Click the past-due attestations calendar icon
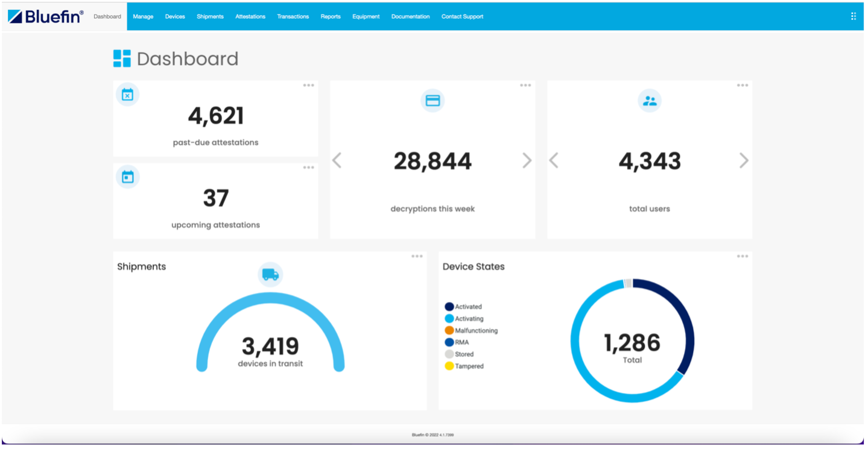The width and height of the screenshot is (868, 449). pyautogui.click(x=127, y=95)
